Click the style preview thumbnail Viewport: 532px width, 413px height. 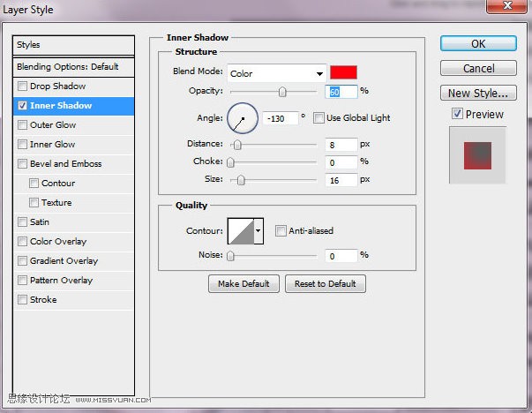click(477, 155)
